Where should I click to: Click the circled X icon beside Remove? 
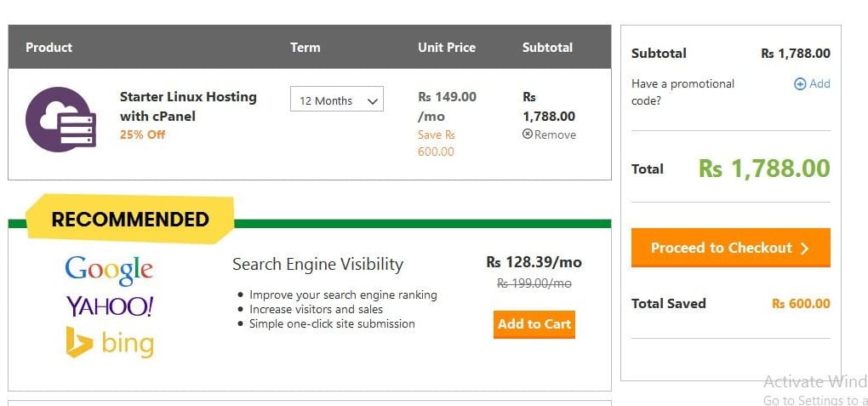pyautogui.click(x=528, y=134)
